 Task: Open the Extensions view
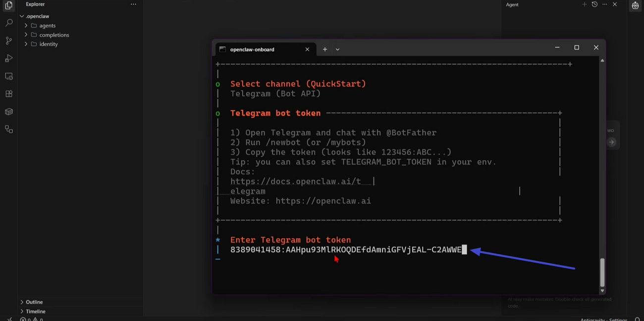[x=8, y=94]
